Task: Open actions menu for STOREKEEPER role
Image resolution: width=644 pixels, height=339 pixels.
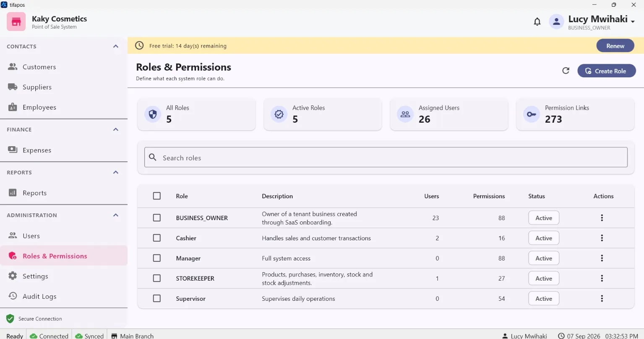Action: (602, 278)
